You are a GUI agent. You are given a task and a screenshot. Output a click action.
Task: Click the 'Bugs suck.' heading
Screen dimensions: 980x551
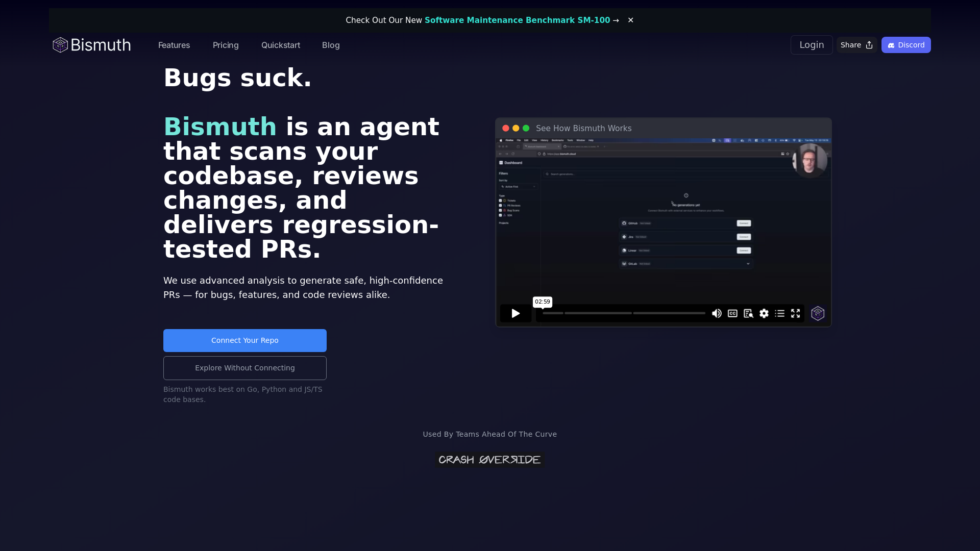click(x=237, y=78)
